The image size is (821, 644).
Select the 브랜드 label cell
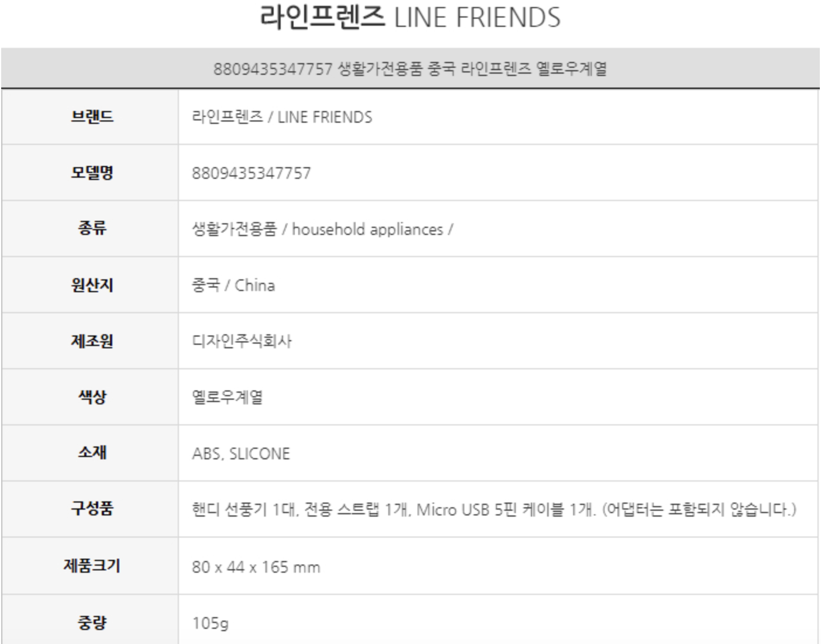coord(92,117)
